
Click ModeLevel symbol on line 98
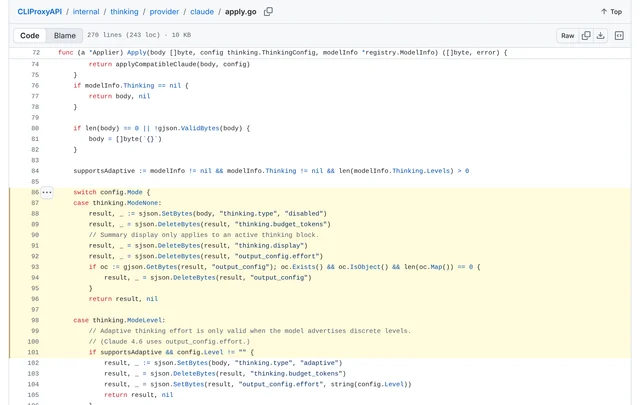(144, 320)
